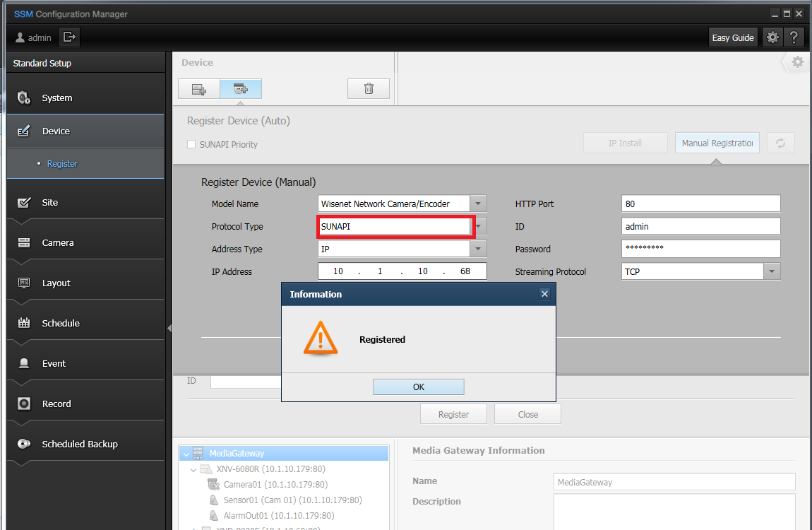The image size is (812, 530).
Task: Close the Information dialog with X
Action: (544, 294)
